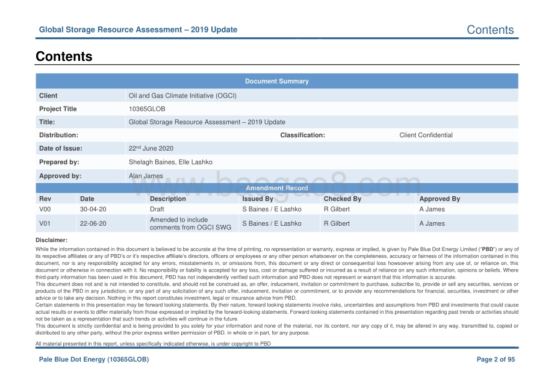Click the paragraph starting 'This document does not and is not intended'

tap(277, 291)
